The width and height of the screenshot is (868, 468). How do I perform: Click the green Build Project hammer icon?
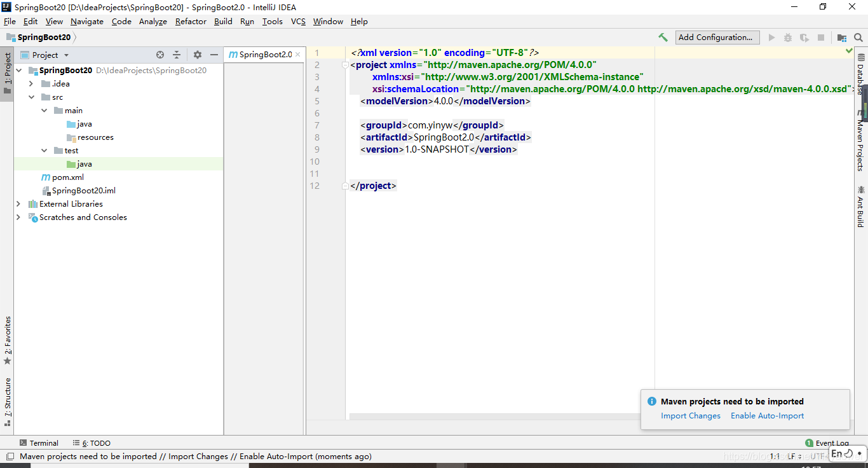point(662,37)
